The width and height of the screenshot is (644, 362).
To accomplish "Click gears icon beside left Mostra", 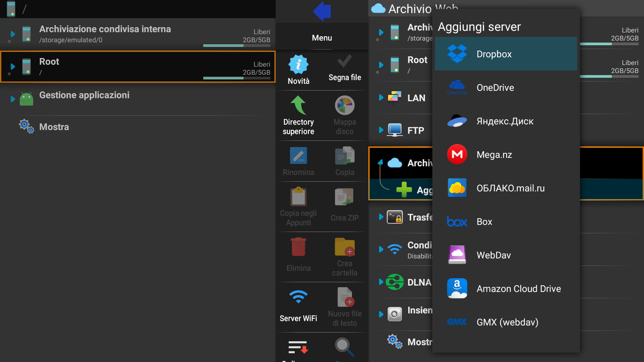I will pos(27,126).
